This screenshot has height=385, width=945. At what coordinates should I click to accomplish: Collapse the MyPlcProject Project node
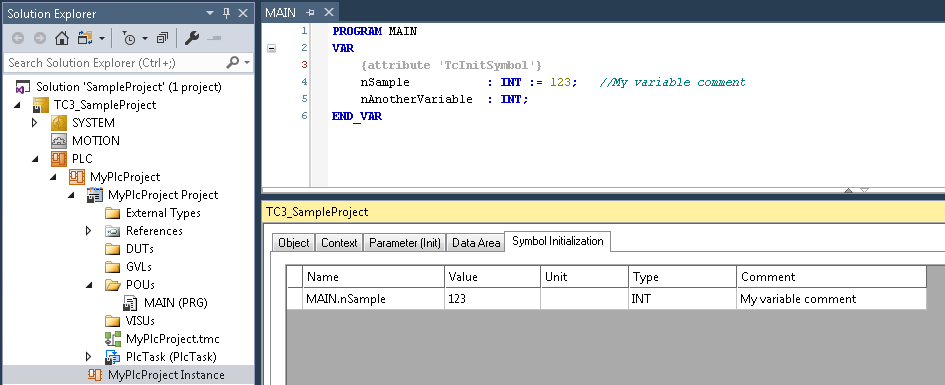coord(71,195)
